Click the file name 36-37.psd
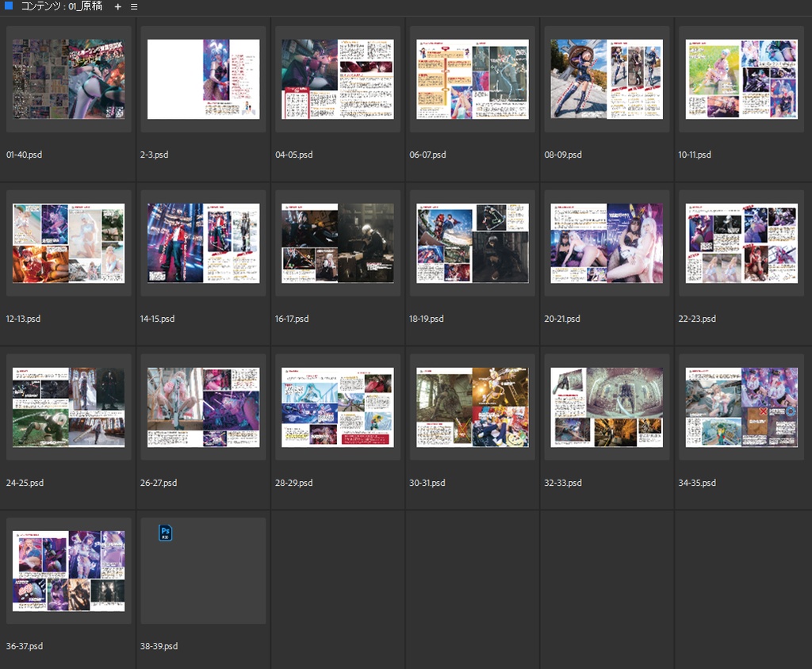The width and height of the screenshot is (812, 669). tap(25, 646)
